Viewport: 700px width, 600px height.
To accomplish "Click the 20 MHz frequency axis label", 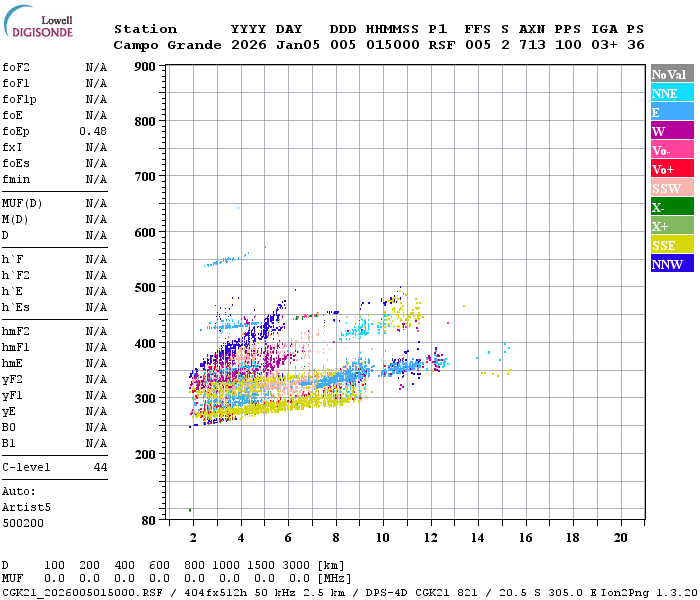I will 621,538.
